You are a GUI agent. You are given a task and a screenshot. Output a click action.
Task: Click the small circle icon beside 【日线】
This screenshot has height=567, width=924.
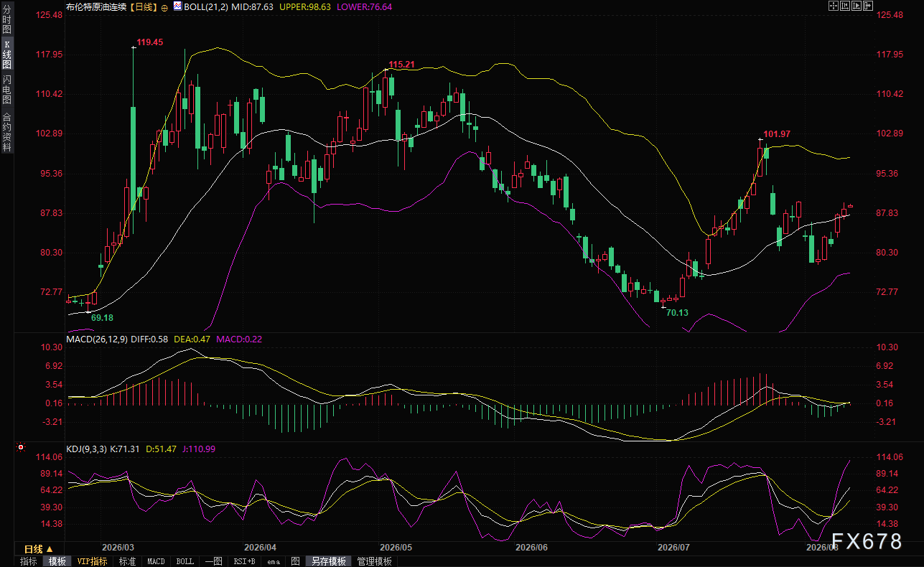point(165,6)
